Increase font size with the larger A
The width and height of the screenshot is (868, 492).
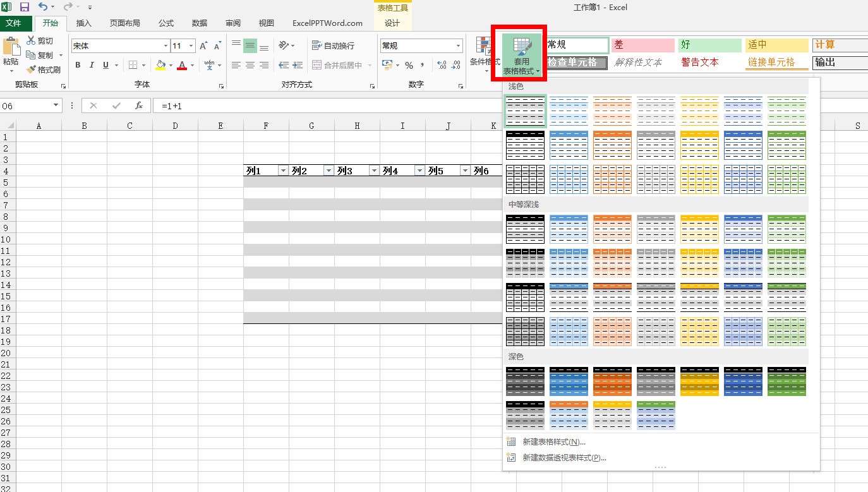pyautogui.click(x=203, y=46)
